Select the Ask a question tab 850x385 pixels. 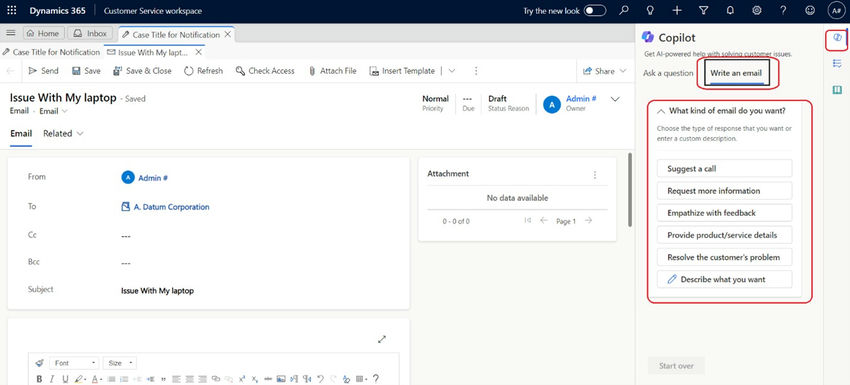pos(668,73)
